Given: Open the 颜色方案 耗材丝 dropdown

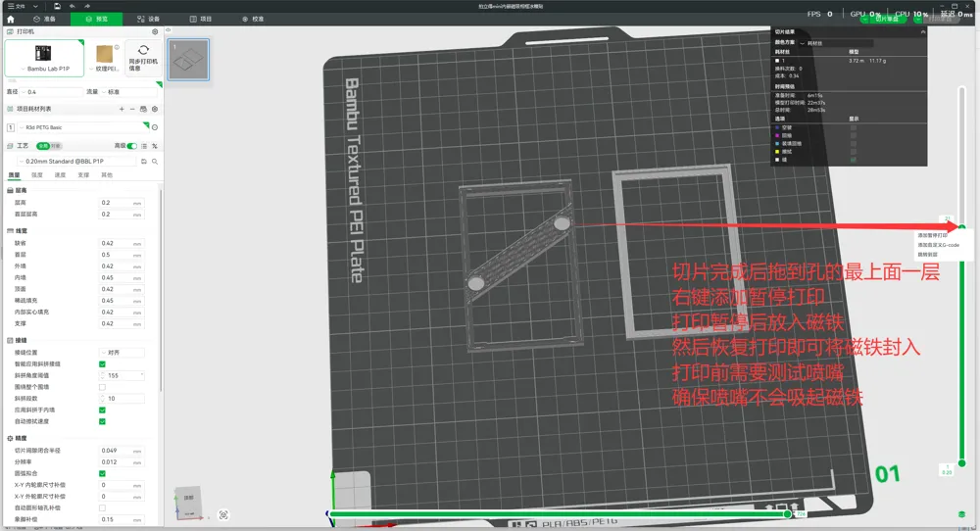Looking at the screenshot, I should click(x=836, y=43).
